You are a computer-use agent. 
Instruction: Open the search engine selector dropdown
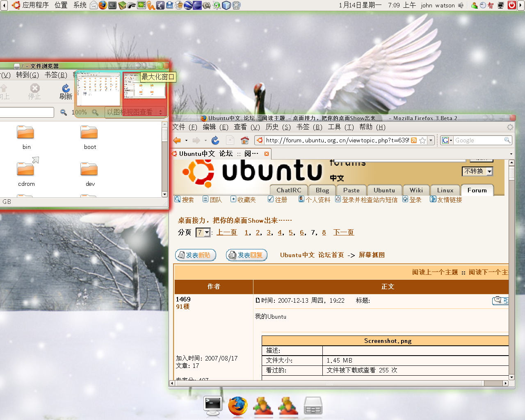[x=447, y=140]
